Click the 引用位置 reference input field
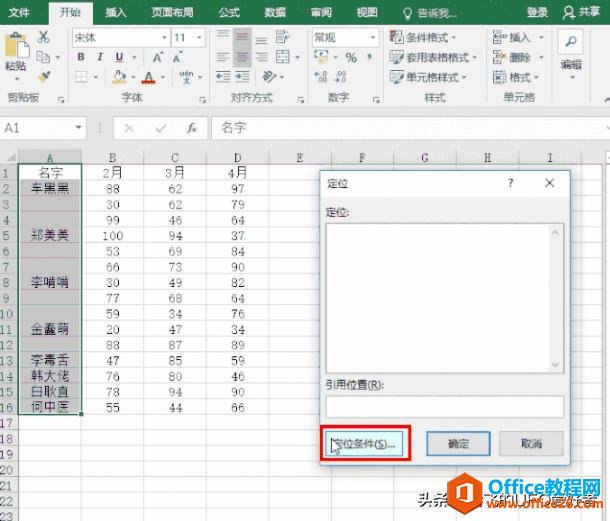 coord(444,407)
